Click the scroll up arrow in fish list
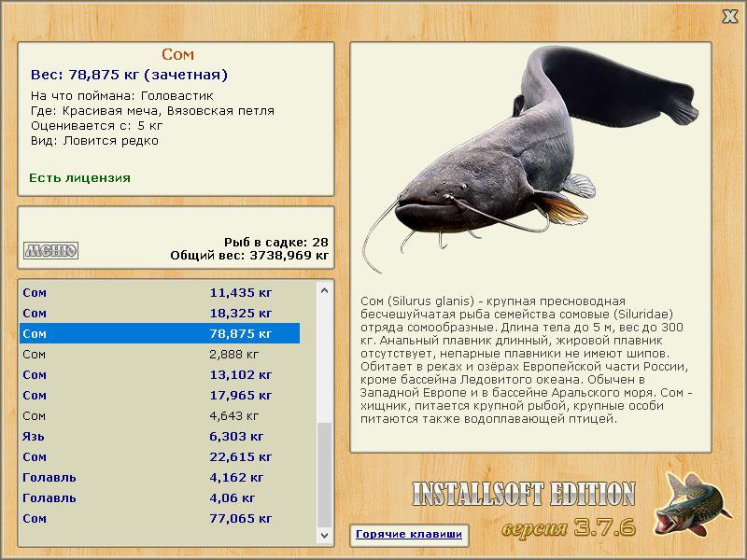Image resolution: width=747 pixels, height=560 pixels. 324,290
